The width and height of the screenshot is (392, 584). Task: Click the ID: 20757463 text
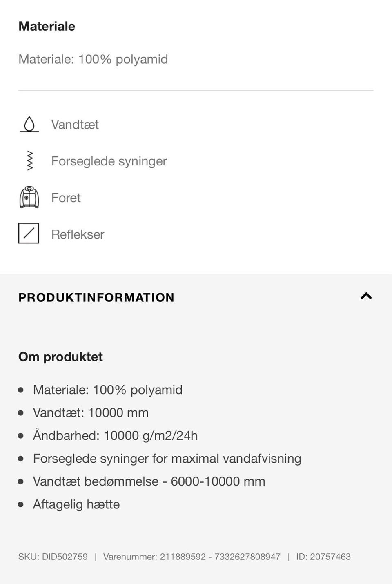click(323, 557)
